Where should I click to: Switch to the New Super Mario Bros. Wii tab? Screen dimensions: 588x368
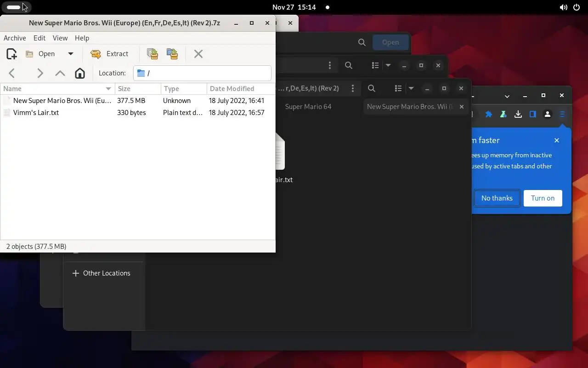[410, 107]
